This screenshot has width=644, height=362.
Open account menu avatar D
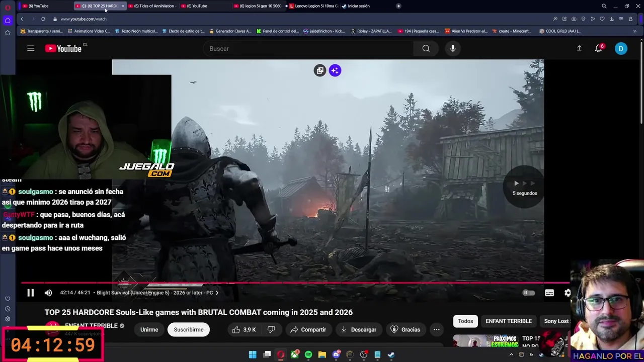point(621,48)
